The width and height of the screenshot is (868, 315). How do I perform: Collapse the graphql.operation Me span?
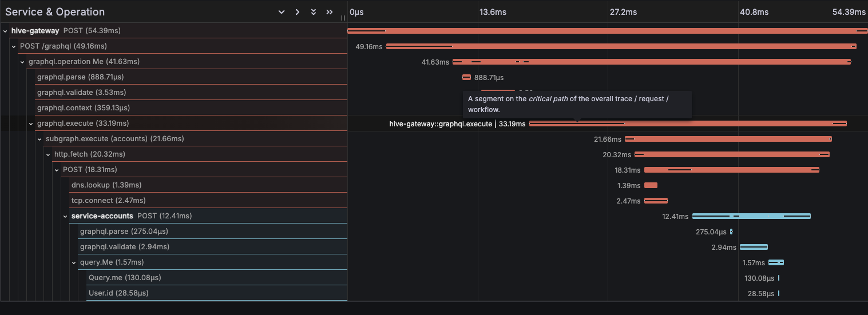[x=22, y=62]
